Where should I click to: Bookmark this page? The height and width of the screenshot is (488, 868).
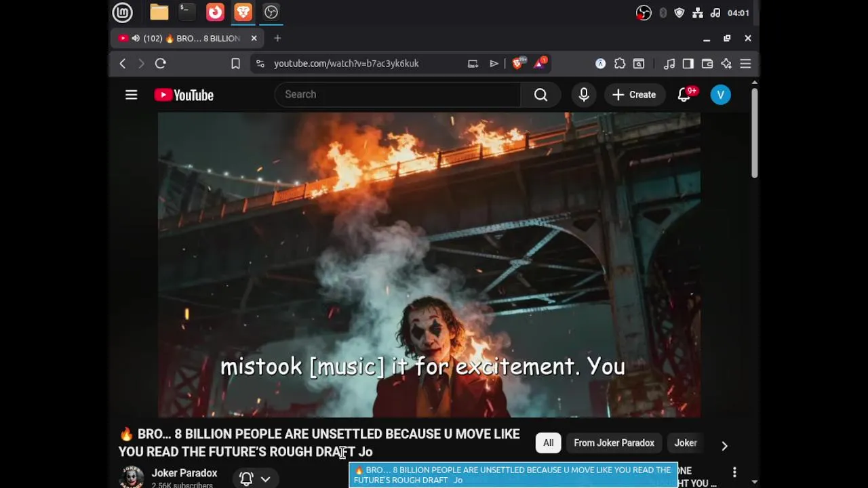pos(235,64)
